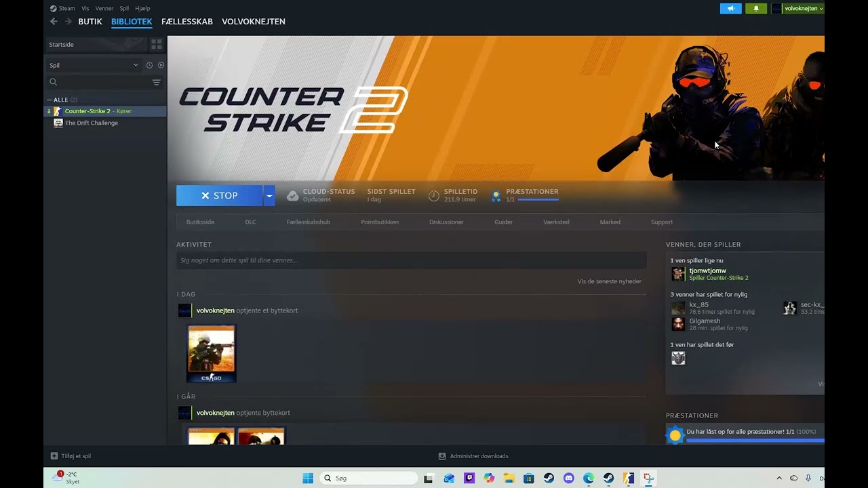The width and height of the screenshot is (868, 488).
Task: Open cloud status icon
Action: (292, 196)
